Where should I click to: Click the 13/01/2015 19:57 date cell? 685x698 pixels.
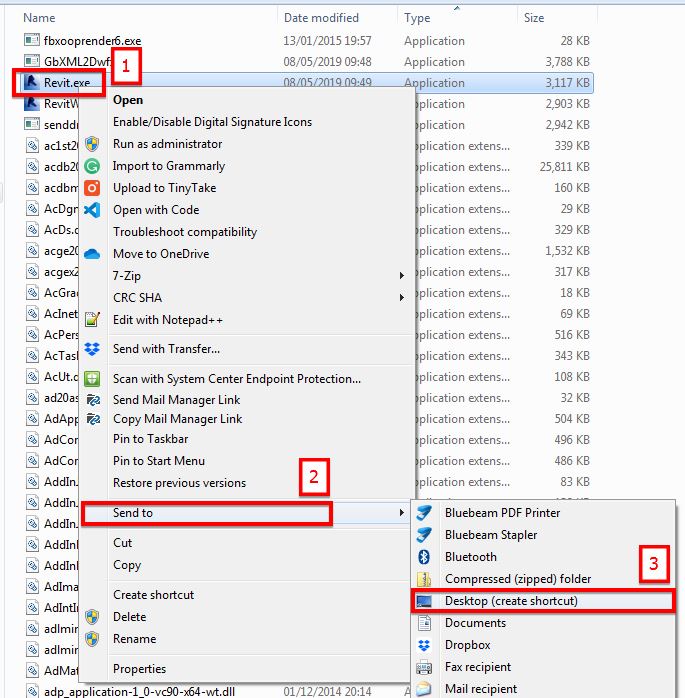pos(327,41)
